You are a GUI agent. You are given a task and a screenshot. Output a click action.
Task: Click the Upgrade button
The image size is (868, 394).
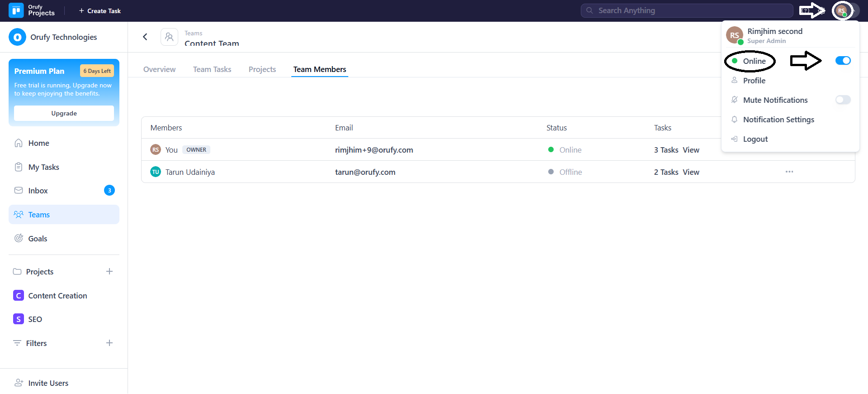click(x=64, y=113)
